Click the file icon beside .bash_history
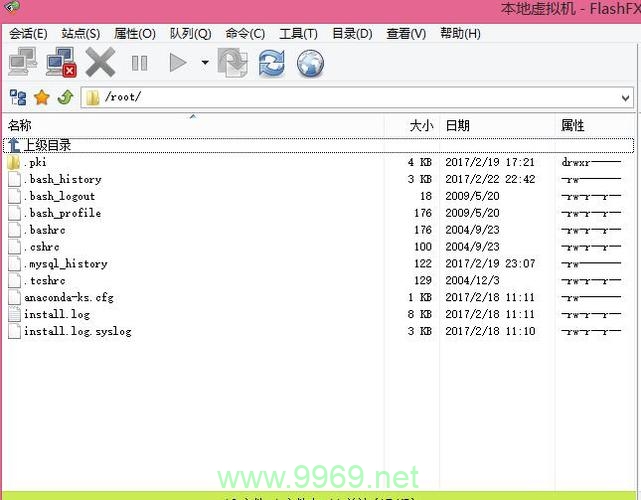 coord(14,179)
